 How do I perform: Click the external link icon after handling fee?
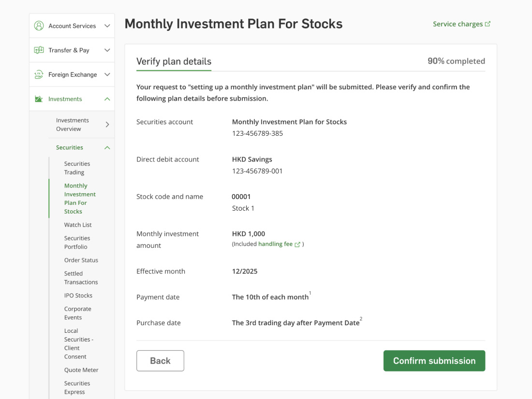point(297,244)
